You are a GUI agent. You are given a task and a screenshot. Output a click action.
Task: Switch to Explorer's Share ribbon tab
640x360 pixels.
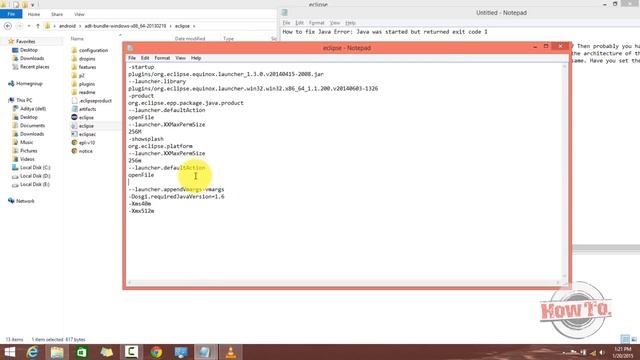[57, 14]
